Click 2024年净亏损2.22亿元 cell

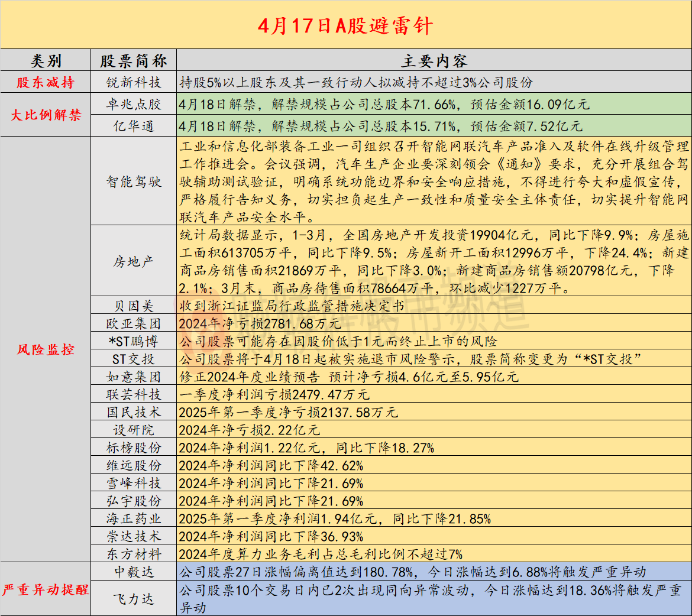[434, 430]
